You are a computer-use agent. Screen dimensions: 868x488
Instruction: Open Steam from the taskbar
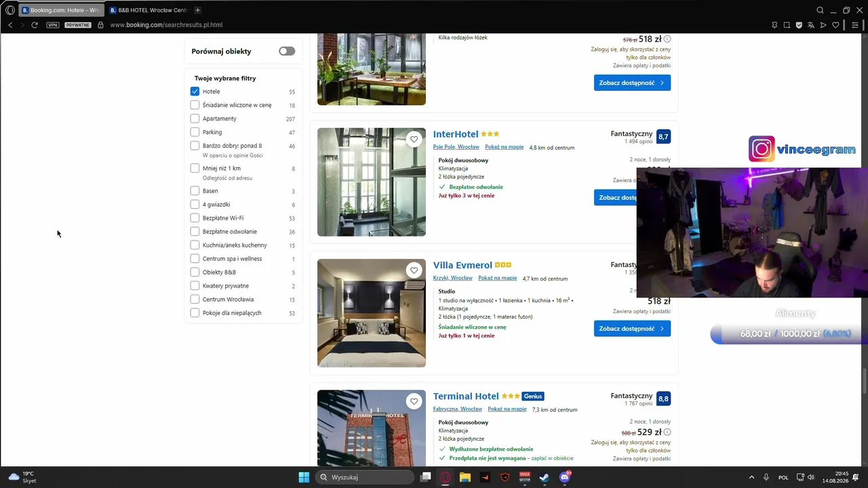point(544,477)
